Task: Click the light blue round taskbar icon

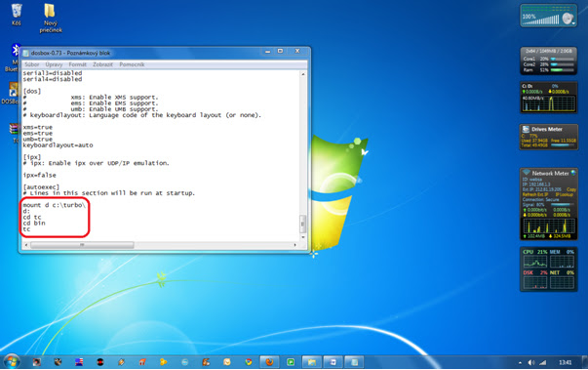Action: pyautogui.click(x=185, y=362)
